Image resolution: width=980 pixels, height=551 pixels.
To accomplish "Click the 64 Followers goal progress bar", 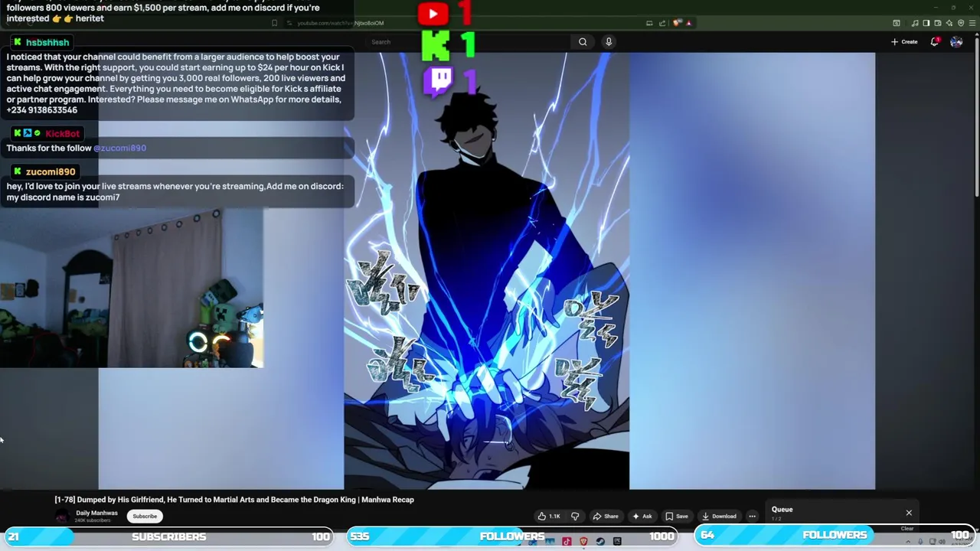I will coord(835,535).
